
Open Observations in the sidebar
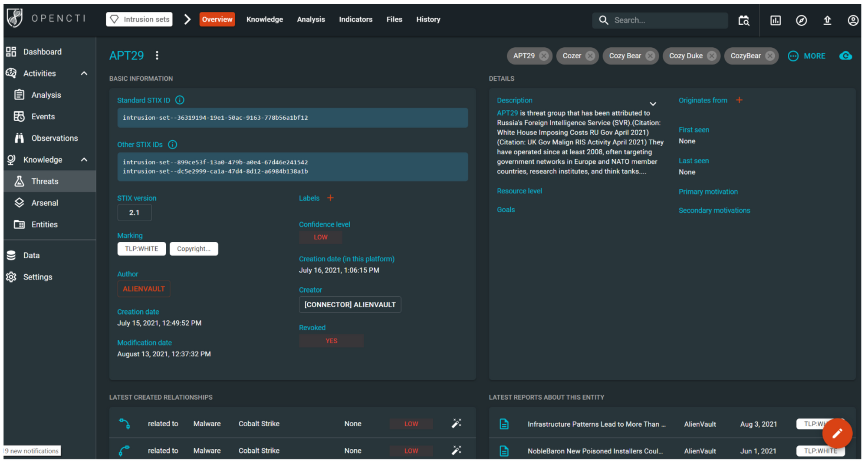pyautogui.click(x=54, y=138)
